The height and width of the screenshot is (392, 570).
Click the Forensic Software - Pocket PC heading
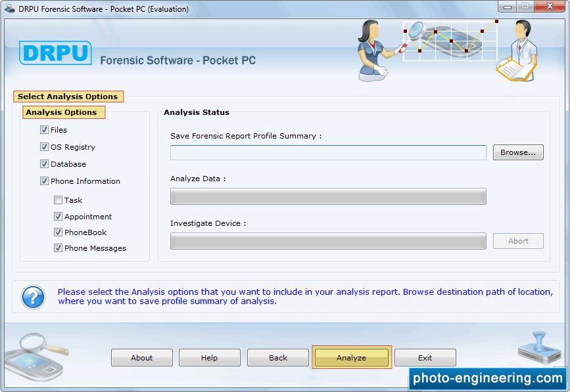pyautogui.click(x=178, y=60)
